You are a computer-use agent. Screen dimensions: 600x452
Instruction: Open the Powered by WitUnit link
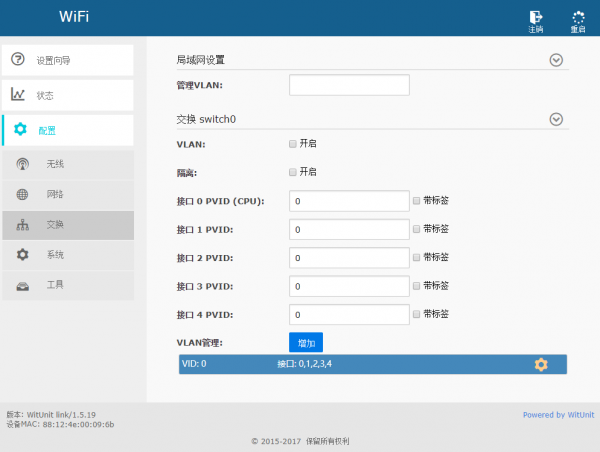pos(558,415)
